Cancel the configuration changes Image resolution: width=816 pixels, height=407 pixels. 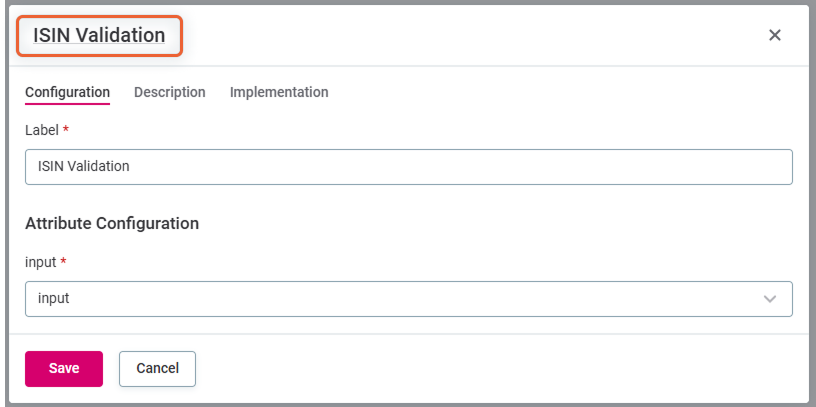coord(157,368)
